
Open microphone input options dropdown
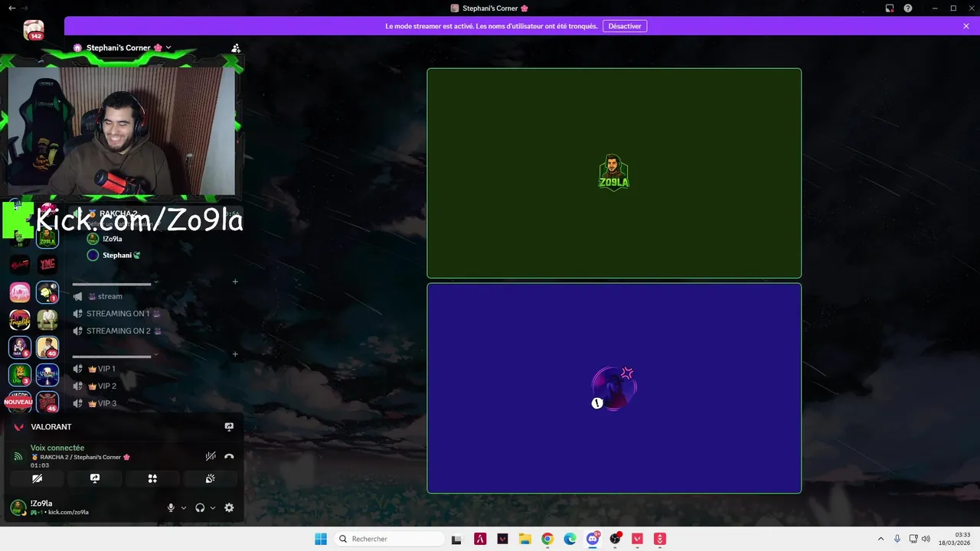coord(184,507)
